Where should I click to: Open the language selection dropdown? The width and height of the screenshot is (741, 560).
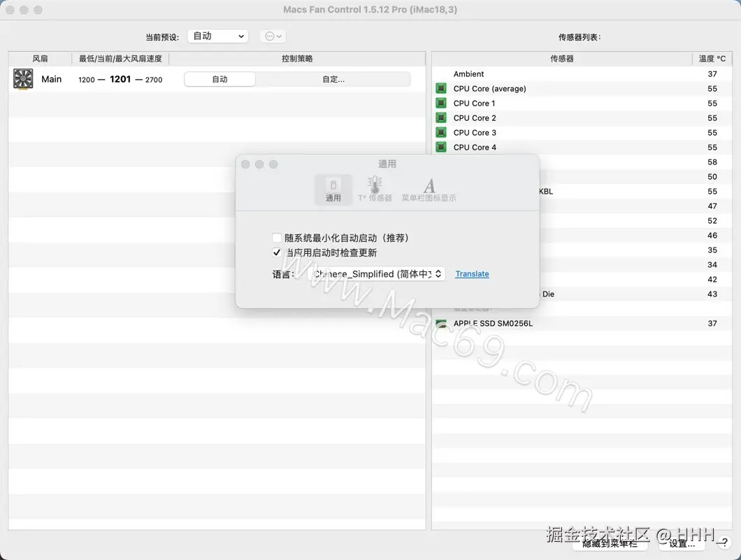pos(377,274)
